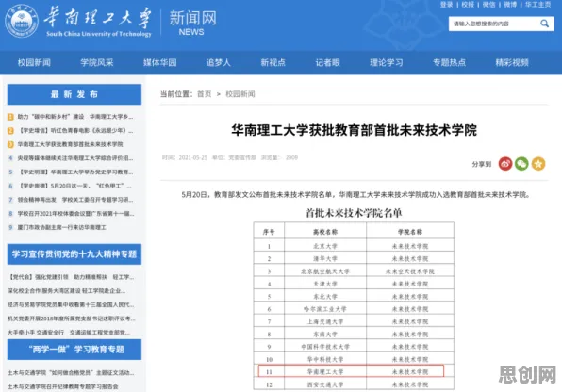562x392 pixels.
Task: Click 校报 link at top
Action: click(x=468, y=5)
